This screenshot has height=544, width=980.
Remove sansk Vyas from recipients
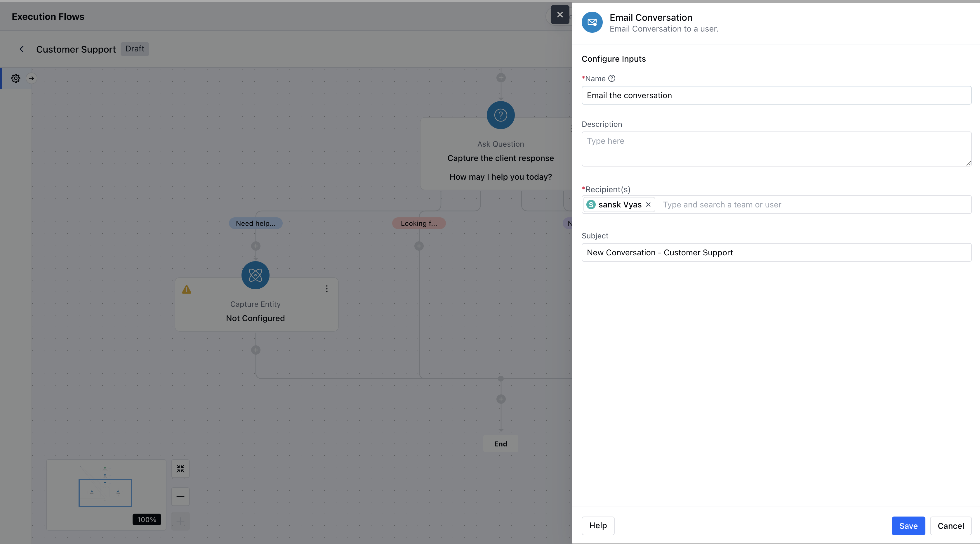pyautogui.click(x=648, y=205)
